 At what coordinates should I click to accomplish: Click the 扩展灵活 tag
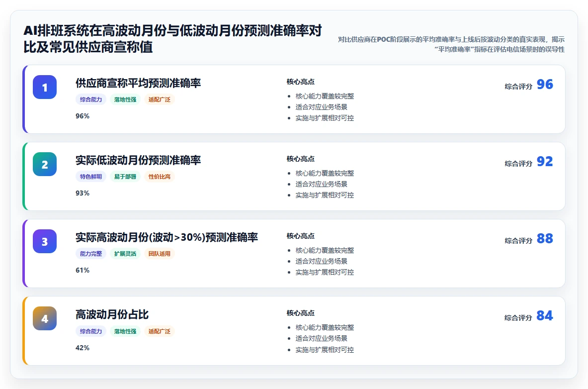coord(125,254)
